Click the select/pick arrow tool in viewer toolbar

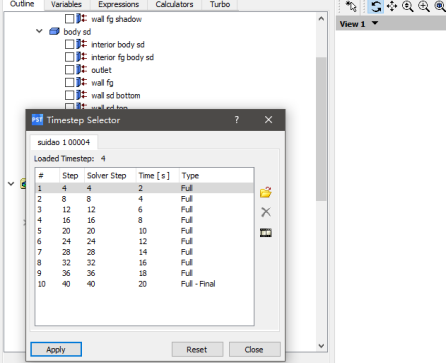[351, 6]
